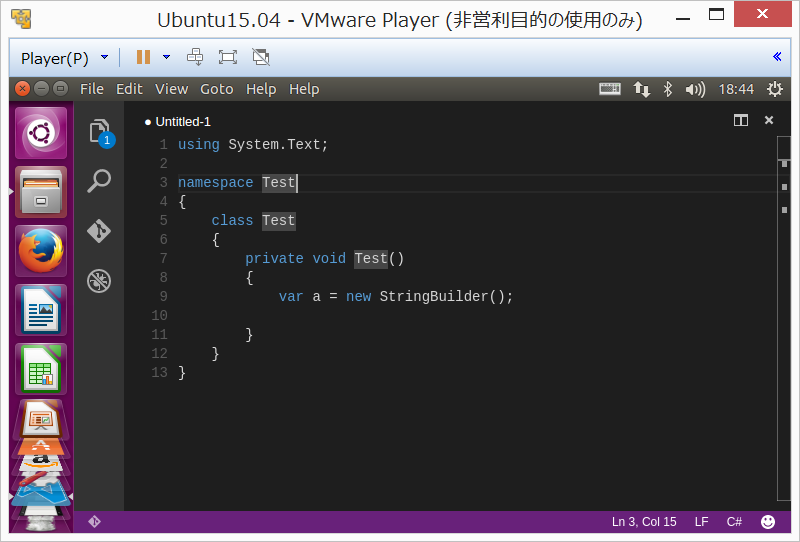800x542 pixels.
Task: Click line number 9 in the gutter
Action: (x=163, y=297)
